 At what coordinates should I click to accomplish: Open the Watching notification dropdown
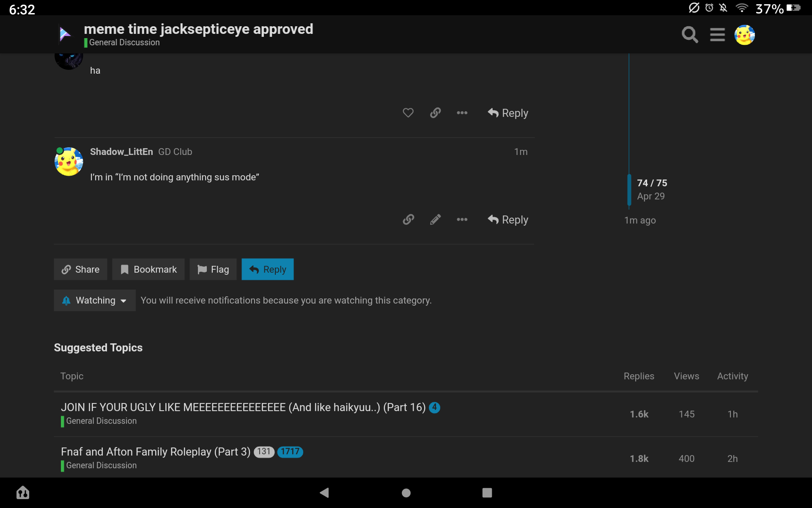pyautogui.click(x=94, y=301)
